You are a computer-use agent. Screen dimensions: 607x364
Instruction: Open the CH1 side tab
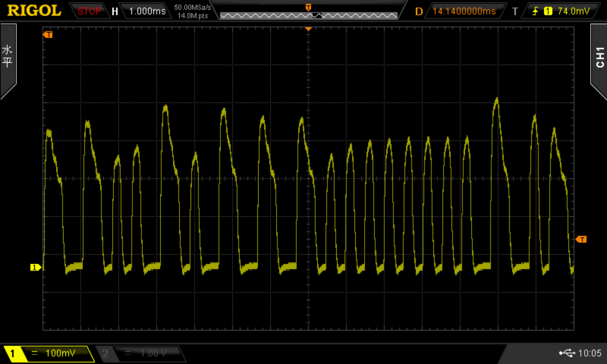coord(599,61)
